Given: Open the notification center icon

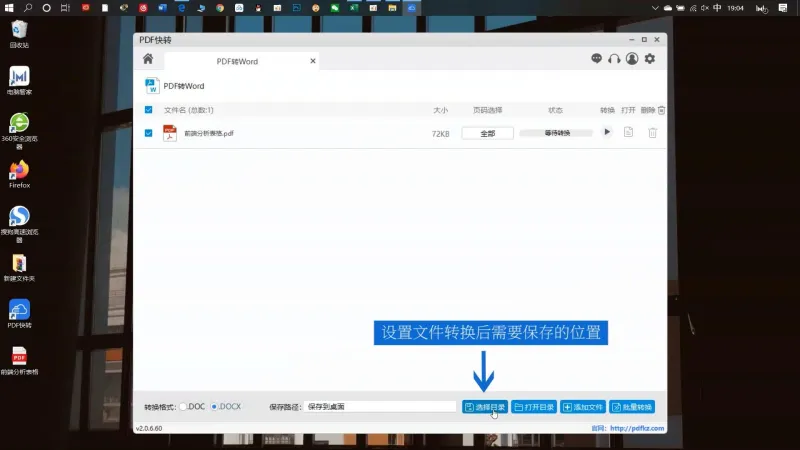Looking at the screenshot, I should click(x=783, y=8).
